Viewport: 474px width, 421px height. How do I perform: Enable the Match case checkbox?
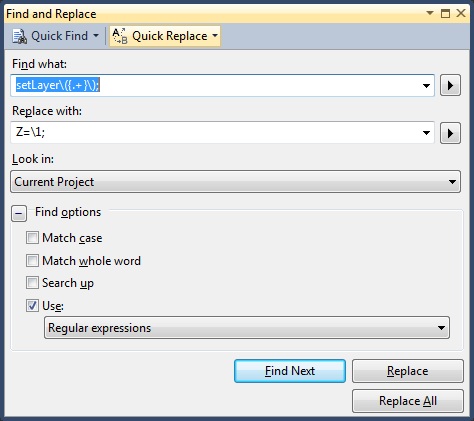tap(32, 238)
